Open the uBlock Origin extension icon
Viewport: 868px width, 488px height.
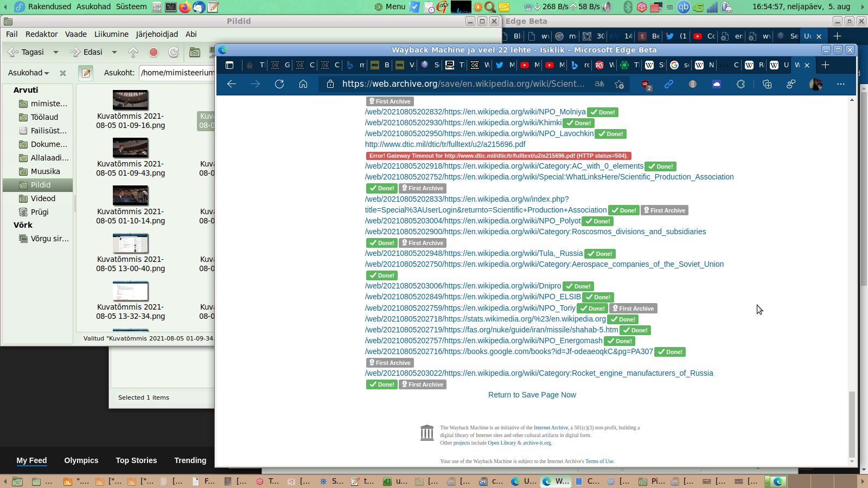646,85
